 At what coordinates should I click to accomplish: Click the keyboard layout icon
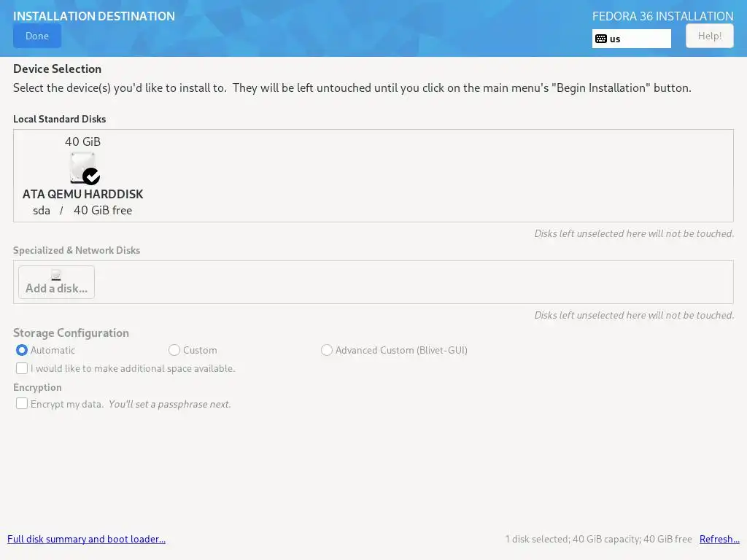click(x=601, y=39)
